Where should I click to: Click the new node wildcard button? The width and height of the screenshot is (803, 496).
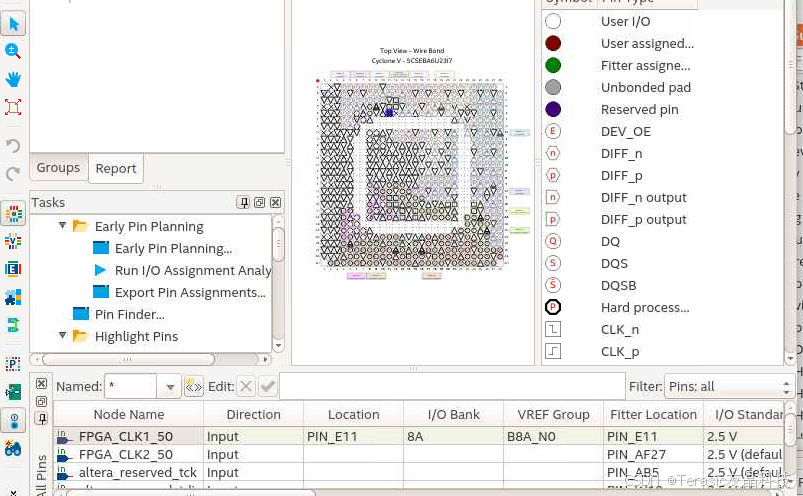tap(194, 386)
